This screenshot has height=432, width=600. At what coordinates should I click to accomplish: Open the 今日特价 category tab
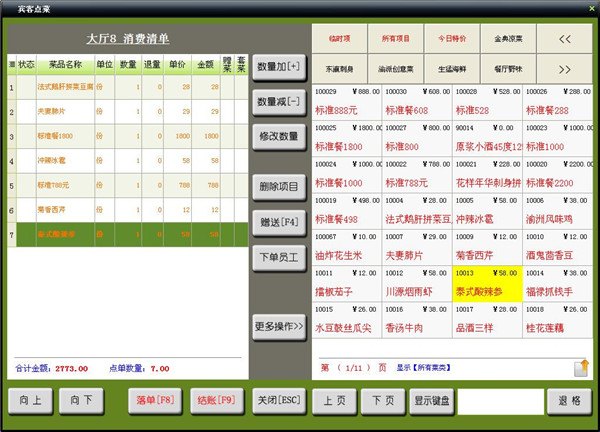[452, 39]
